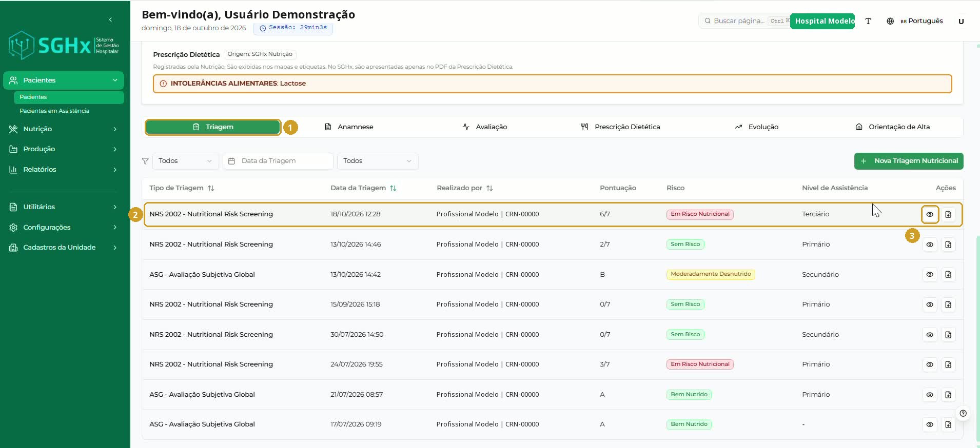Collapse the sidebar with the chevron arrow
The width and height of the screenshot is (980, 448).
tap(110, 19)
